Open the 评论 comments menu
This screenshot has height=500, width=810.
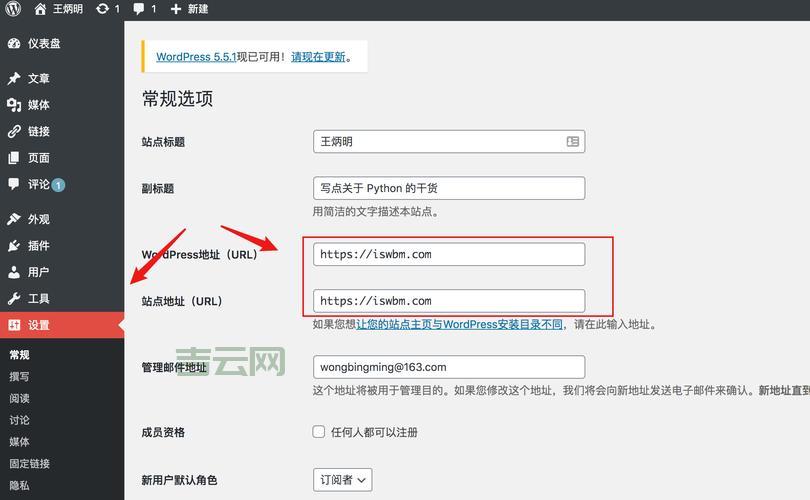pyautogui.click(x=62, y=184)
